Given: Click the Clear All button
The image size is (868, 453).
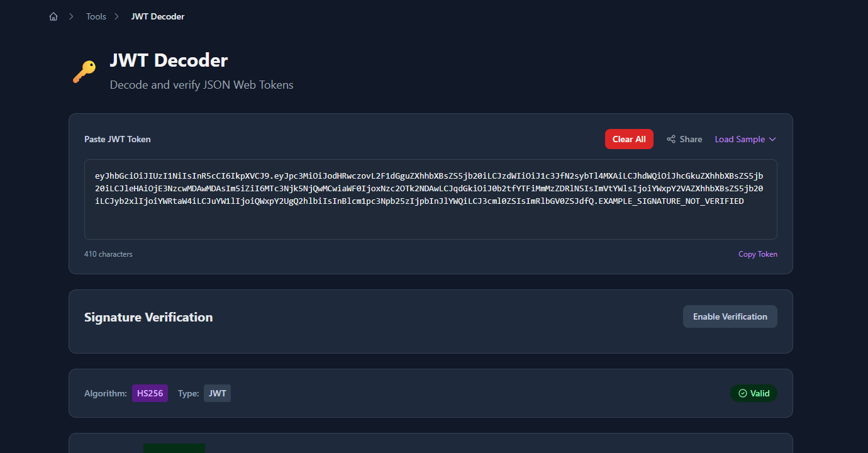Looking at the screenshot, I should point(629,139).
